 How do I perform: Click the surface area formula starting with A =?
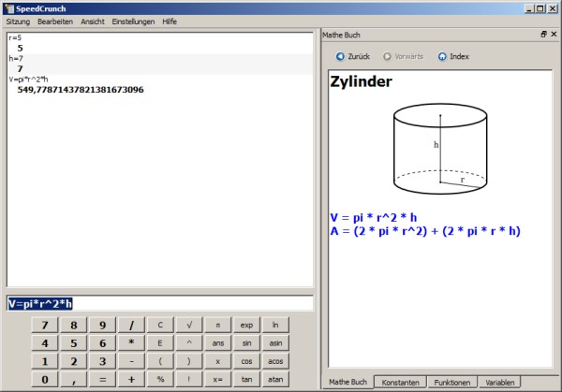coord(425,231)
